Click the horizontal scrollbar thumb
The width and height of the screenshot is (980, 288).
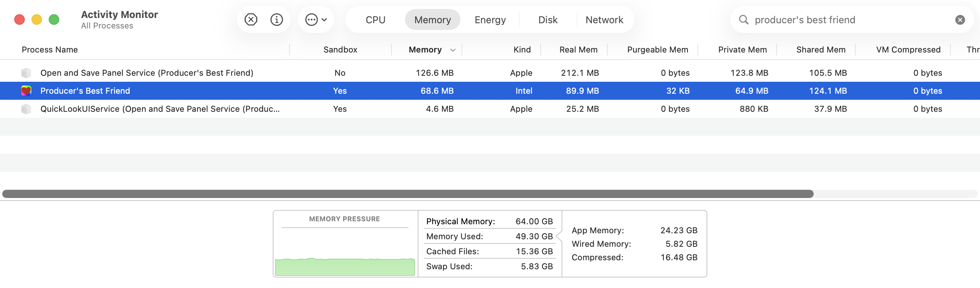pyautogui.click(x=407, y=194)
